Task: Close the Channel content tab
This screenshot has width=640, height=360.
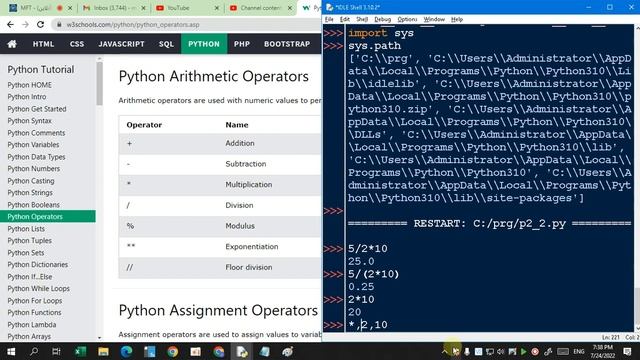Action: [x=289, y=8]
